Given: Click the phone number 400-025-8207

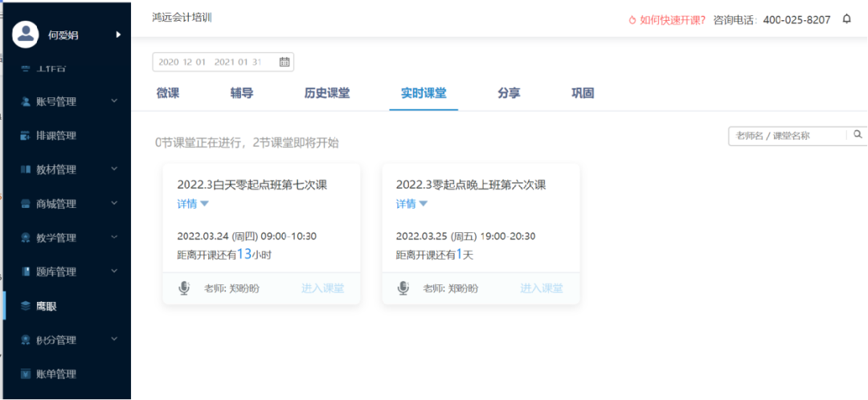Looking at the screenshot, I should tap(796, 20).
